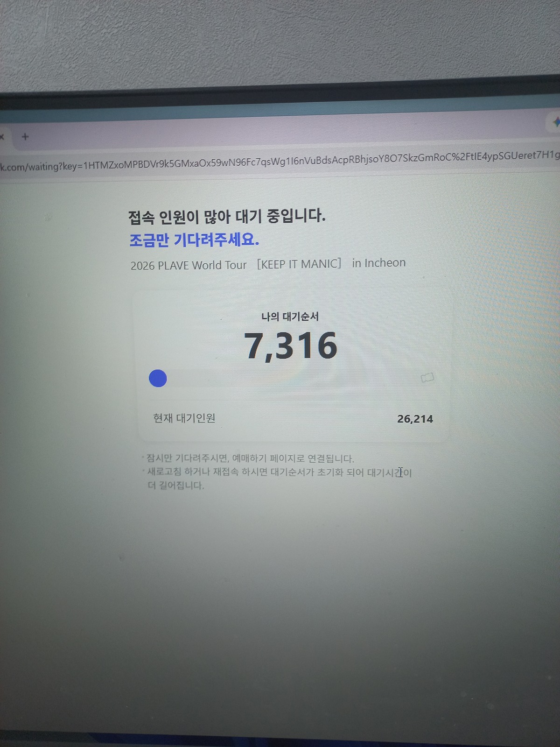Click the blue progress indicator dot
Screen dimensions: 560x747
coord(158,378)
